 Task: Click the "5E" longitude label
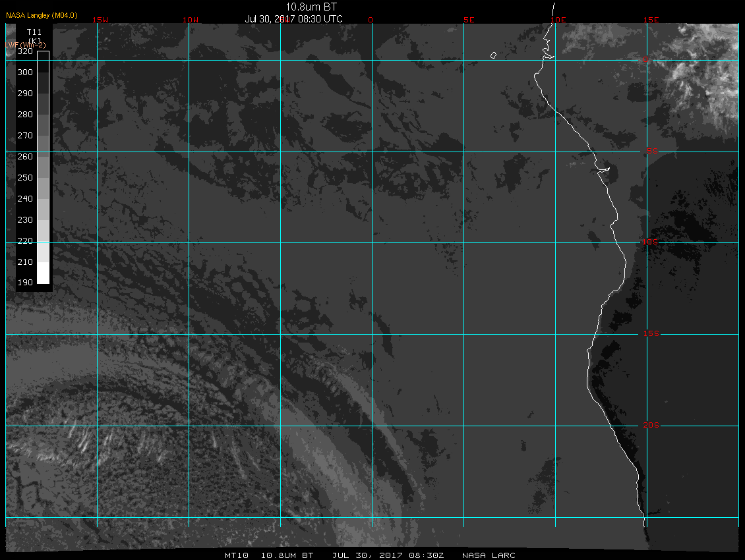(469, 20)
